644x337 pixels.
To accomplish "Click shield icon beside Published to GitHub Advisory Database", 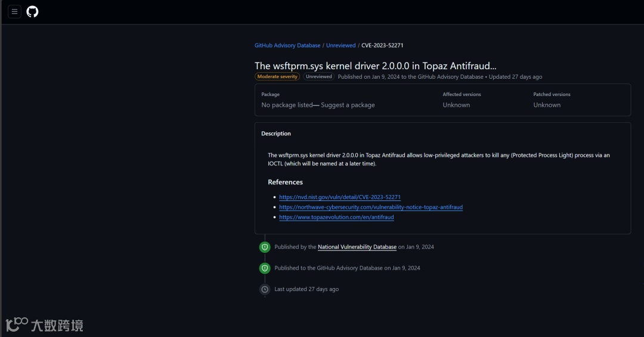I will click(x=265, y=268).
